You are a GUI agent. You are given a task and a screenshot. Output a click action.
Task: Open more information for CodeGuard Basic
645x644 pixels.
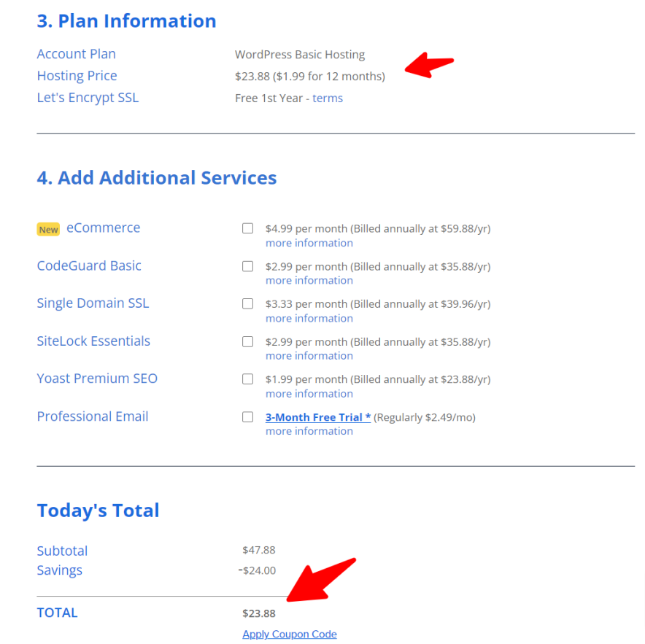click(309, 281)
